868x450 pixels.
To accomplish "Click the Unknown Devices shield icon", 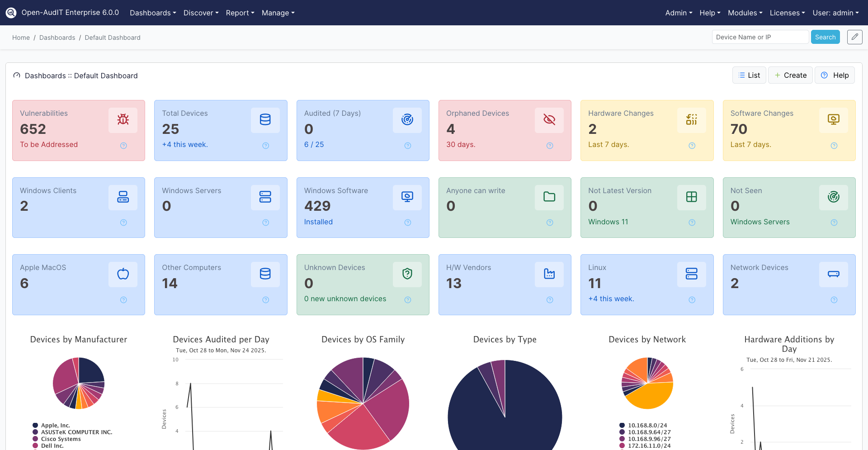I will 407,274.
